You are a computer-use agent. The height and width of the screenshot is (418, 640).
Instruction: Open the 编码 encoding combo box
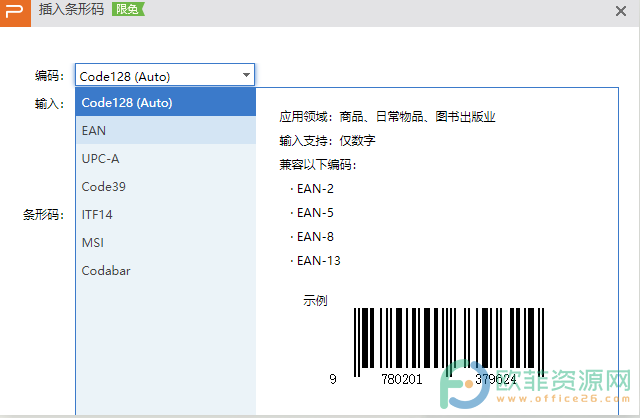(165, 75)
